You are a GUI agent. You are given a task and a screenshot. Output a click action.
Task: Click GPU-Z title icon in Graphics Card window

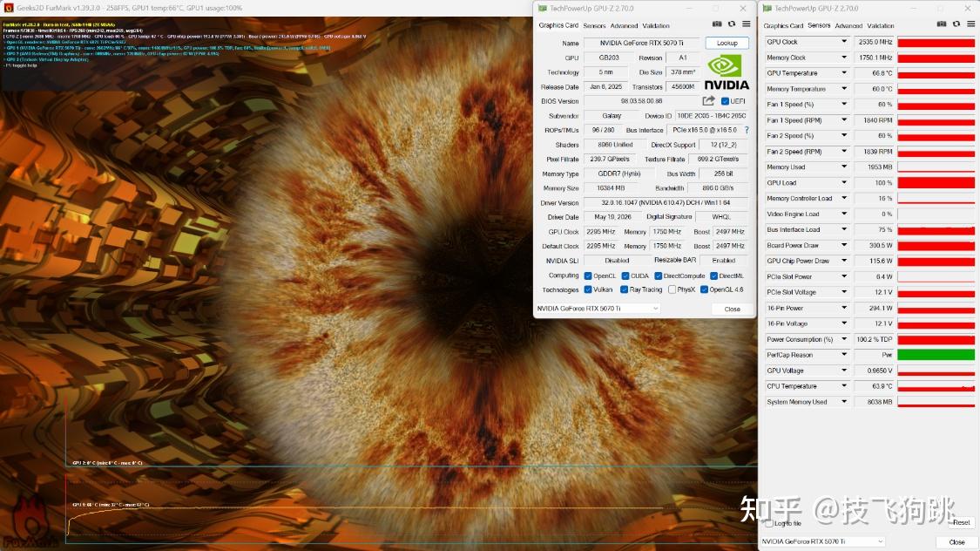coord(543,8)
